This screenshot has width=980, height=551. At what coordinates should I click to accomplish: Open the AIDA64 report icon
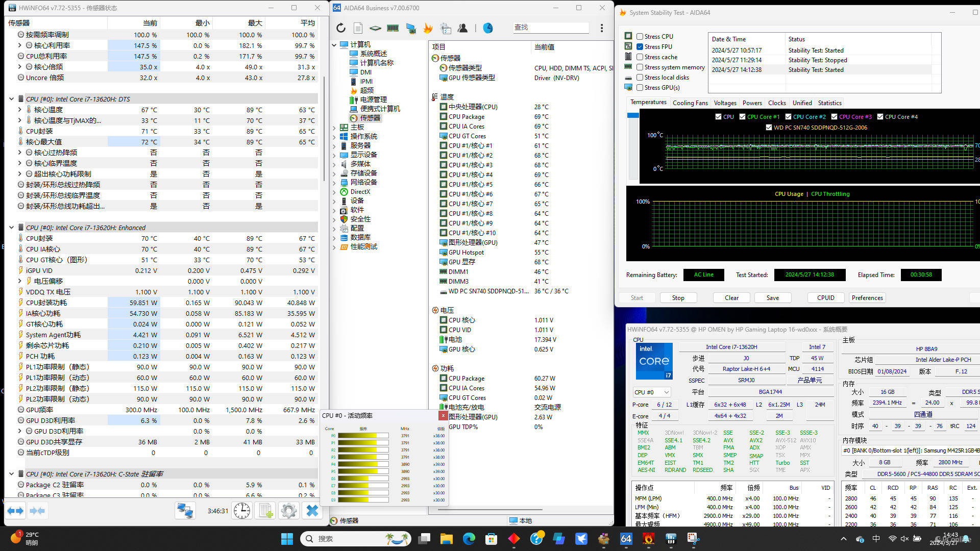[x=358, y=28]
